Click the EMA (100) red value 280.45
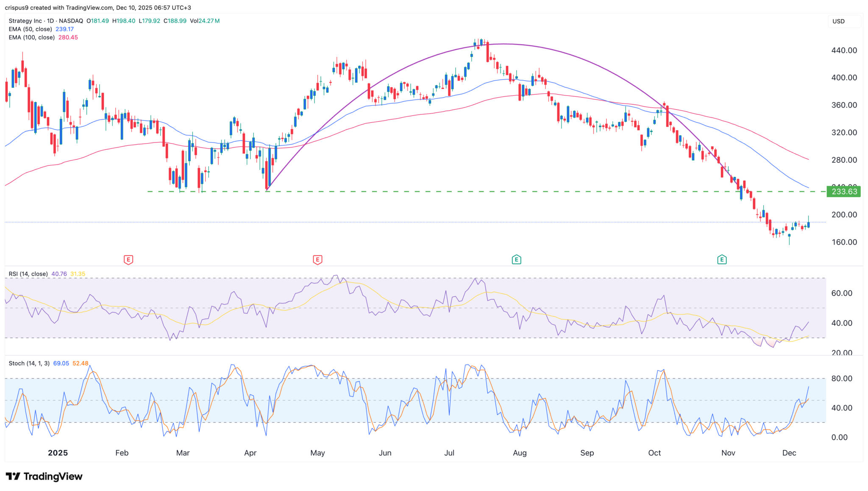868x491 pixels. pos(68,37)
